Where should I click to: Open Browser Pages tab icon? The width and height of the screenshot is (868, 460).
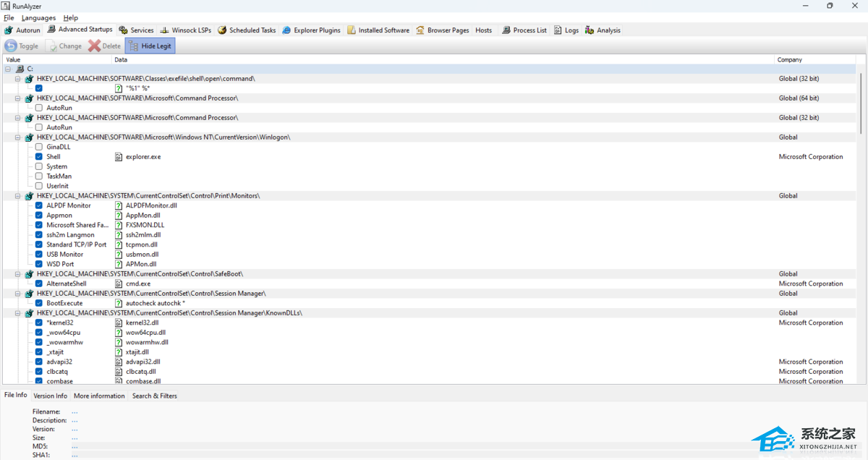point(420,30)
